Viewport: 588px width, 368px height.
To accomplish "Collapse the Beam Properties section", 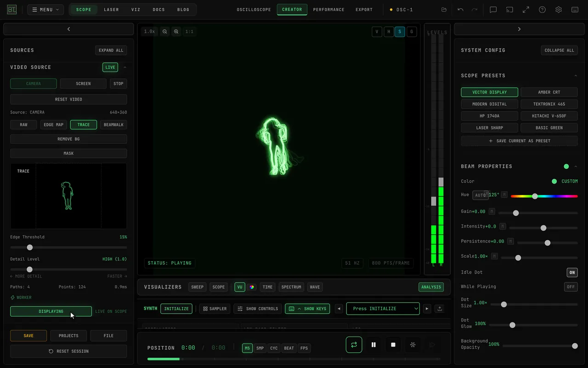I will [576, 167].
